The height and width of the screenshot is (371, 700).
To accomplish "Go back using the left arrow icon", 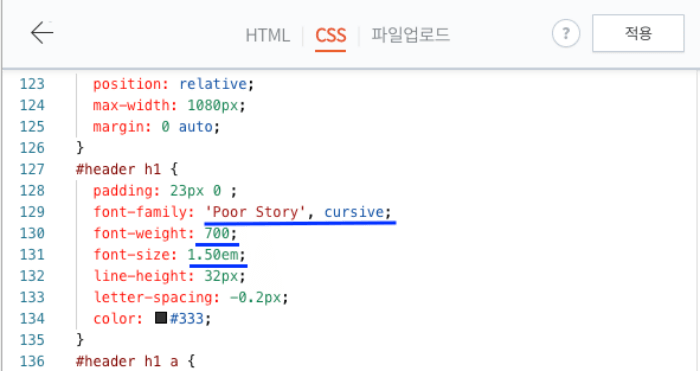I will (x=42, y=33).
